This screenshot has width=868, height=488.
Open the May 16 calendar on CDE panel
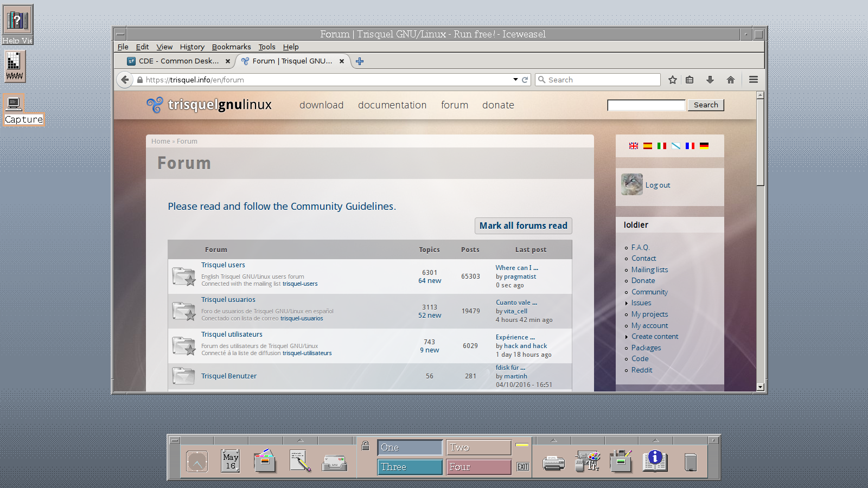coord(230,461)
